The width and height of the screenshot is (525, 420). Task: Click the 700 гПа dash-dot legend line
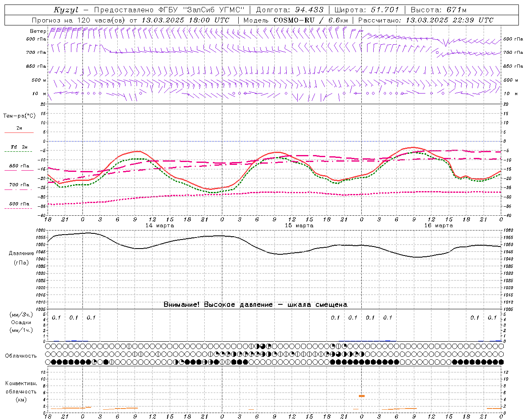point(19,189)
